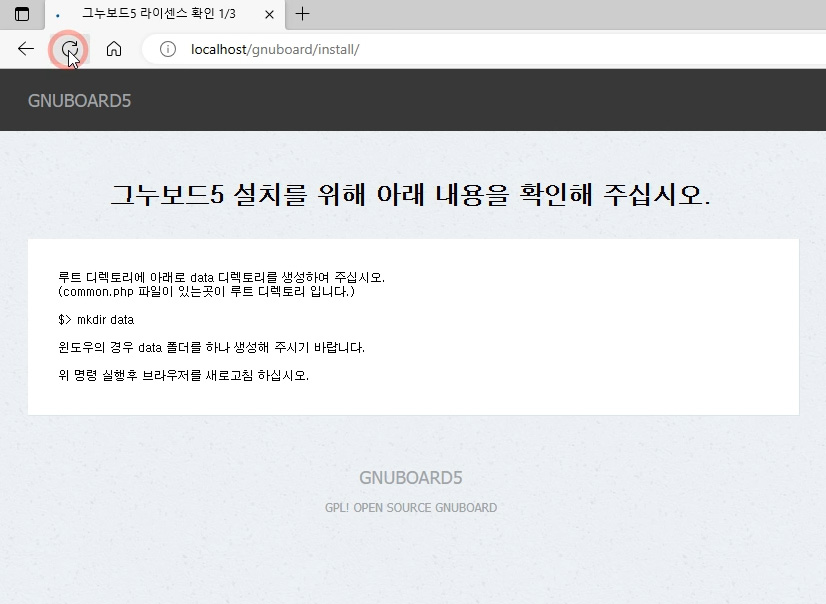
Task: Click the '$> mkdir data' command text
Action: 96,320
